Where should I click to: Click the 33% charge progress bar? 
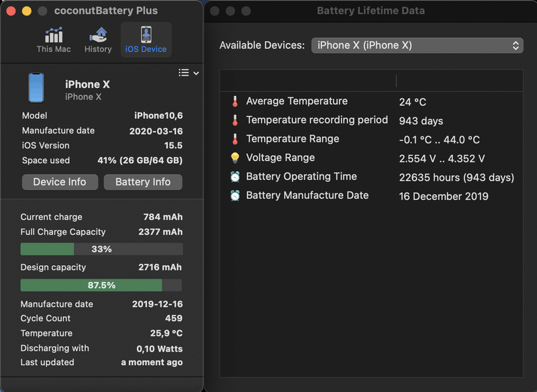point(101,249)
